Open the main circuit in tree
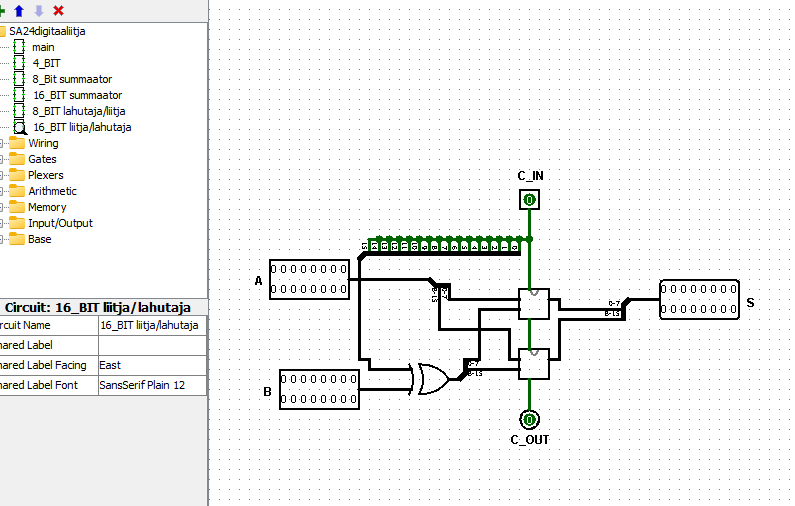The image size is (795, 506). tap(43, 47)
